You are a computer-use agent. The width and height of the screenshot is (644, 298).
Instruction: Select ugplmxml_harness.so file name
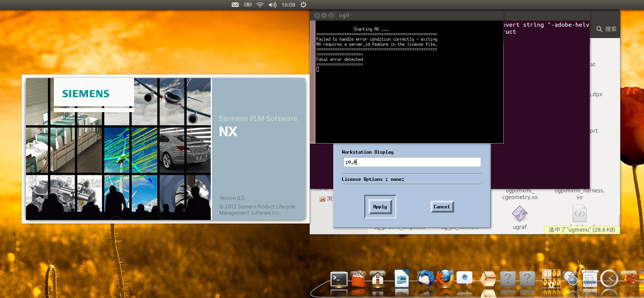point(579,194)
